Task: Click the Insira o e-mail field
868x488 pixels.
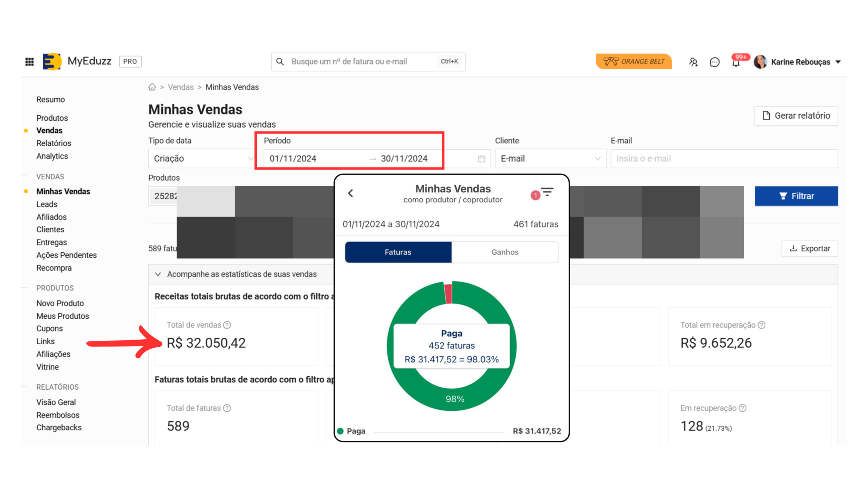Action: point(723,159)
